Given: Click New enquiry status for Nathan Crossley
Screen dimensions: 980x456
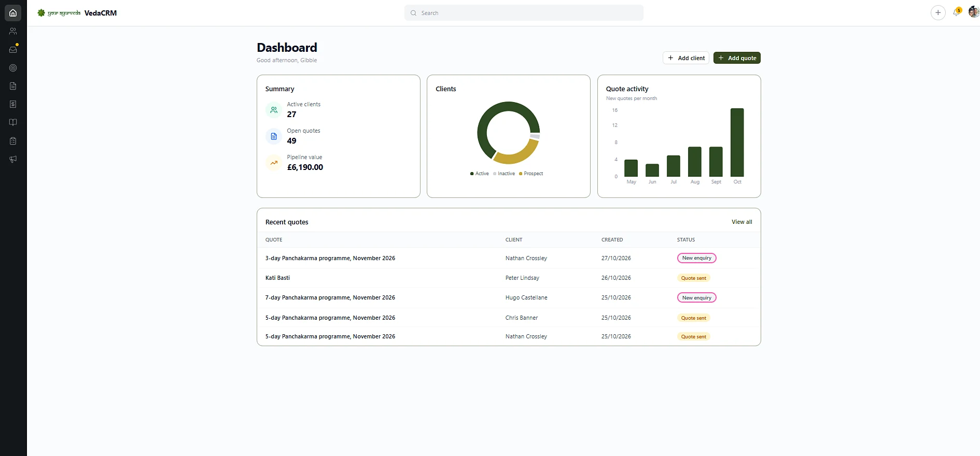Looking at the screenshot, I should pos(696,258).
